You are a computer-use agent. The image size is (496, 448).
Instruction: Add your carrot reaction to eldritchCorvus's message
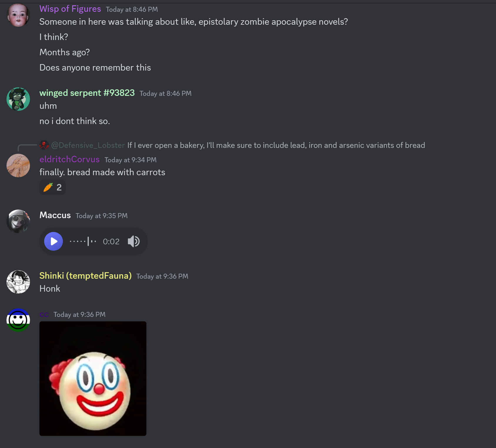tap(53, 187)
